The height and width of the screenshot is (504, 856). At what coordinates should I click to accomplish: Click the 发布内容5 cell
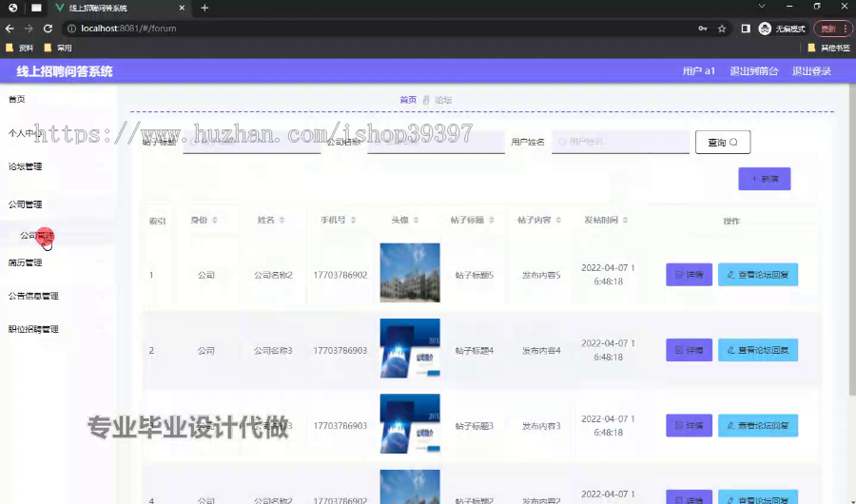[x=541, y=275]
